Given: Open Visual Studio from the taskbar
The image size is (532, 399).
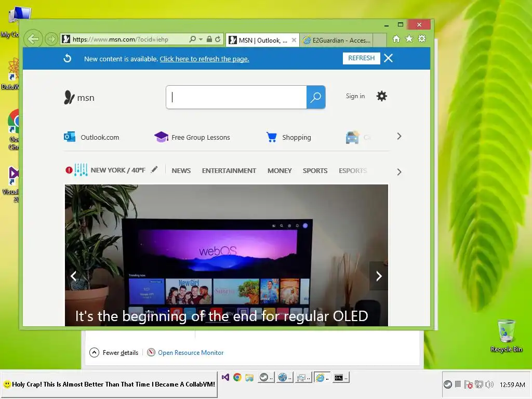Looking at the screenshot, I should click(225, 377).
